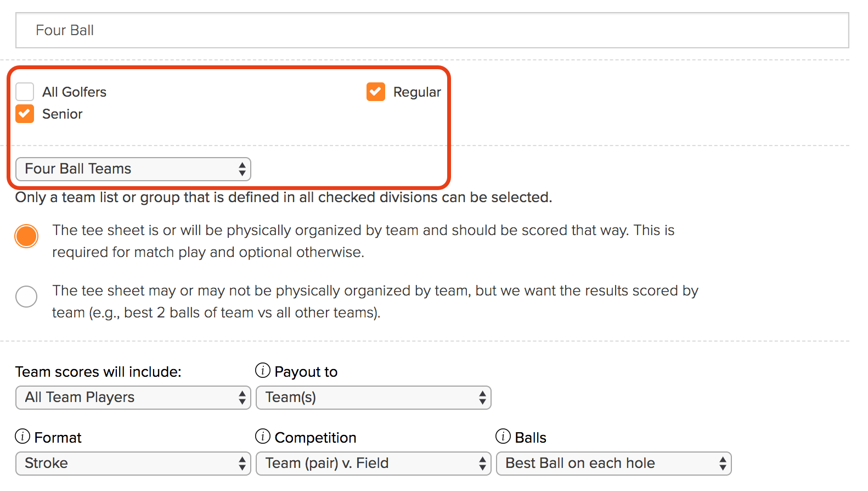Image resolution: width=868 pixels, height=491 pixels.
Task: Click the second radio option description text
Action: click(375, 302)
